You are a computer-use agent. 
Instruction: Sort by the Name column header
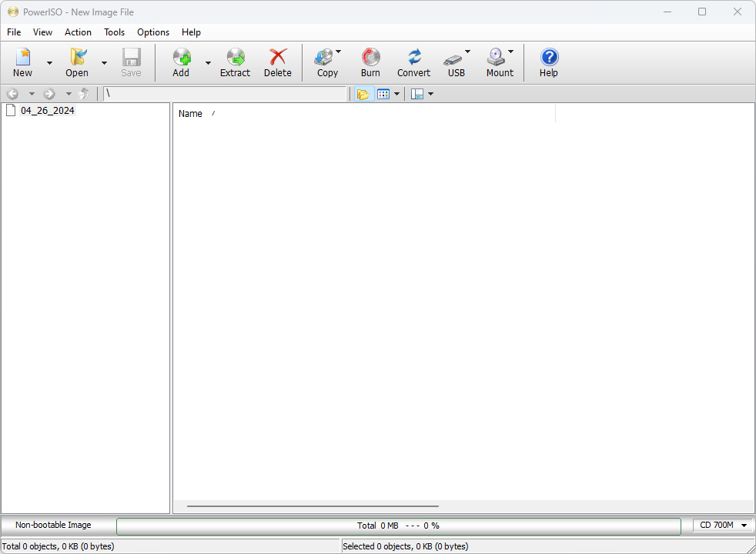pos(364,114)
